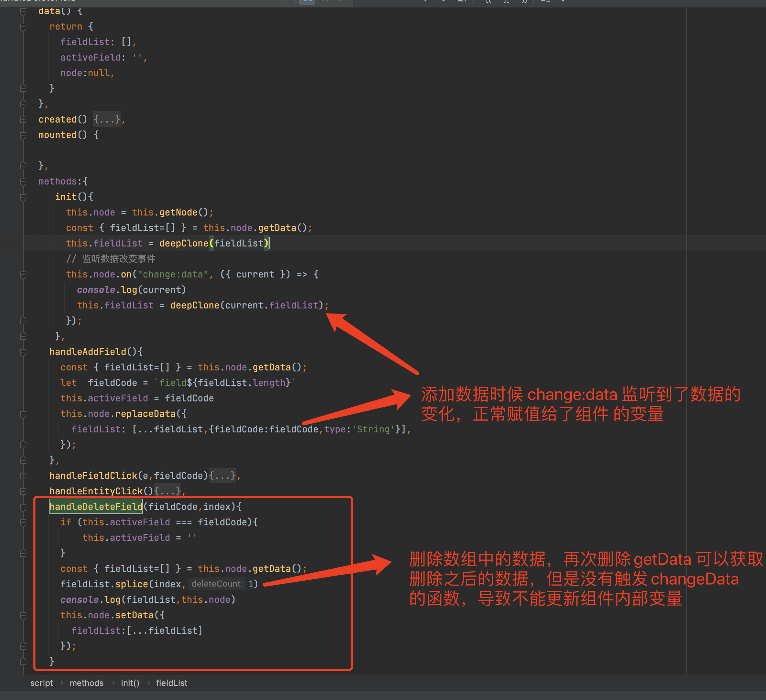Click the script breadcrumb at the bottom
Viewport: 766px width, 700px height.
coord(42,683)
